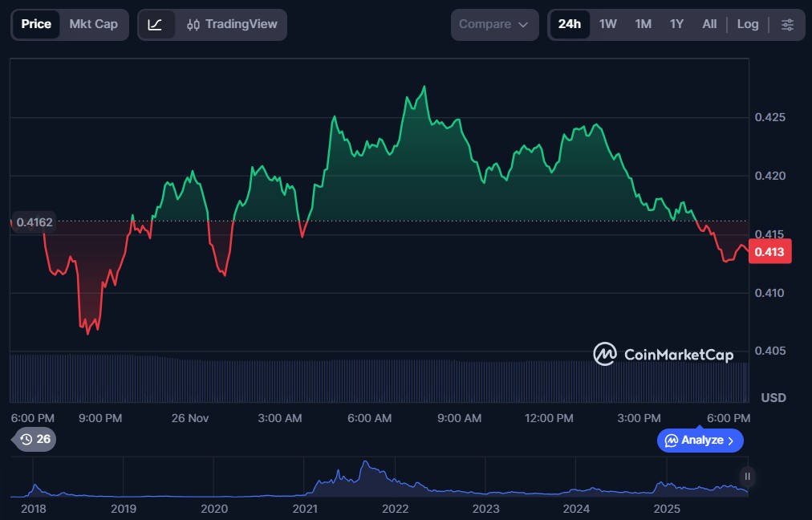The width and height of the screenshot is (812, 520).
Task: Expand the Analyze button chevron
Action: (x=730, y=441)
